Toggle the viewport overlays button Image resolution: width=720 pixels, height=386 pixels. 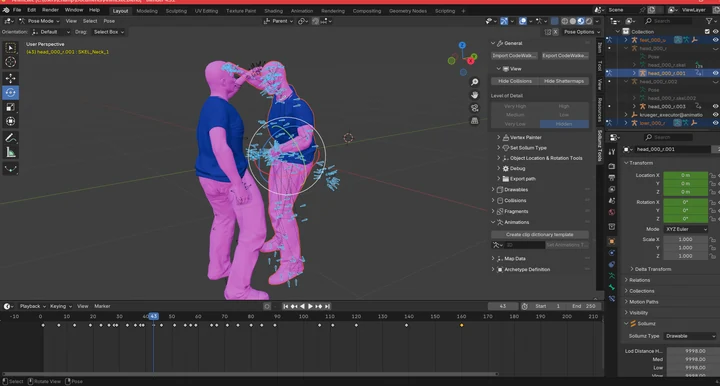click(523, 21)
